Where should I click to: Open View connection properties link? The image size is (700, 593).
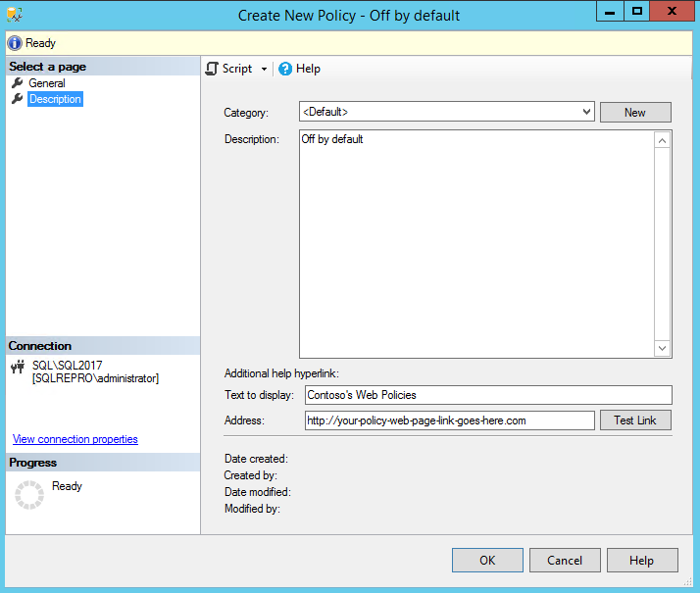pos(75,439)
